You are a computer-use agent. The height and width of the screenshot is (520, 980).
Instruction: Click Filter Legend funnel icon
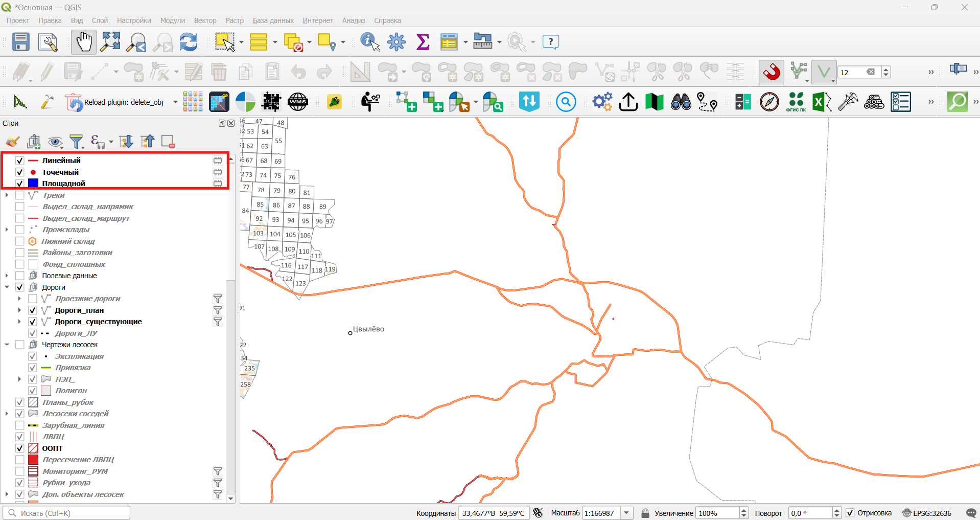tap(77, 142)
